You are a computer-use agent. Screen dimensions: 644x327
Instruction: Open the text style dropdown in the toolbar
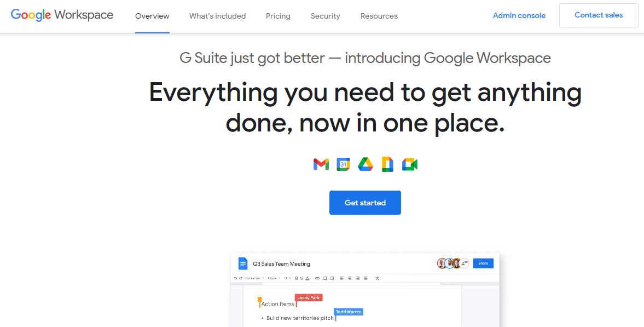[x=254, y=278]
